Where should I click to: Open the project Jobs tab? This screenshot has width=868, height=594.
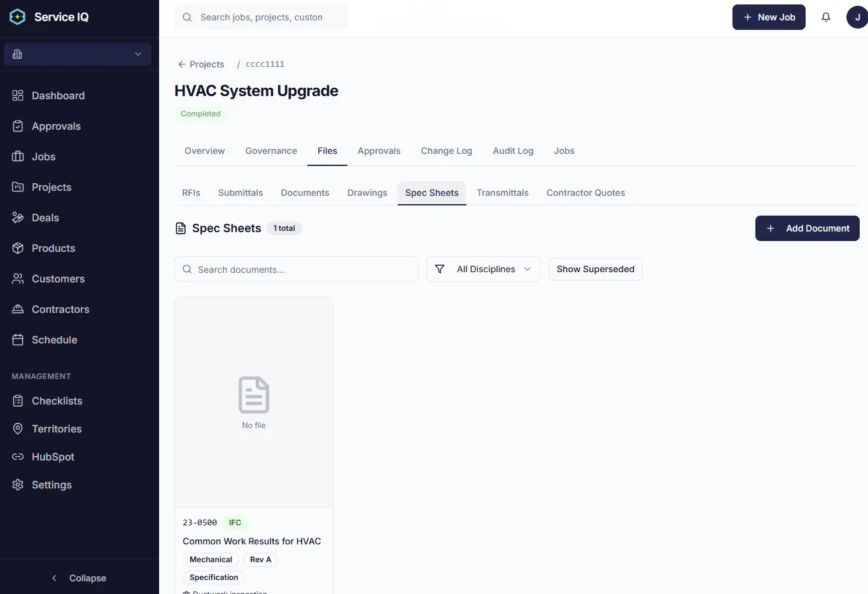tap(564, 151)
